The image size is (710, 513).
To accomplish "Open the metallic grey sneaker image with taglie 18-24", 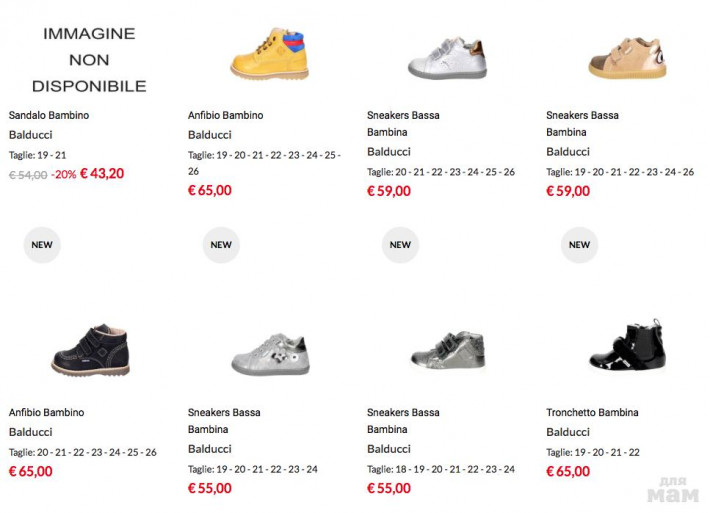I will (x=447, y=350).
